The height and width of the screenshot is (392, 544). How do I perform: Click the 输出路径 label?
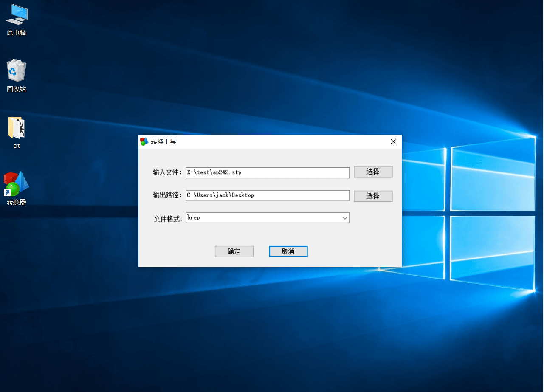point(167,195)
